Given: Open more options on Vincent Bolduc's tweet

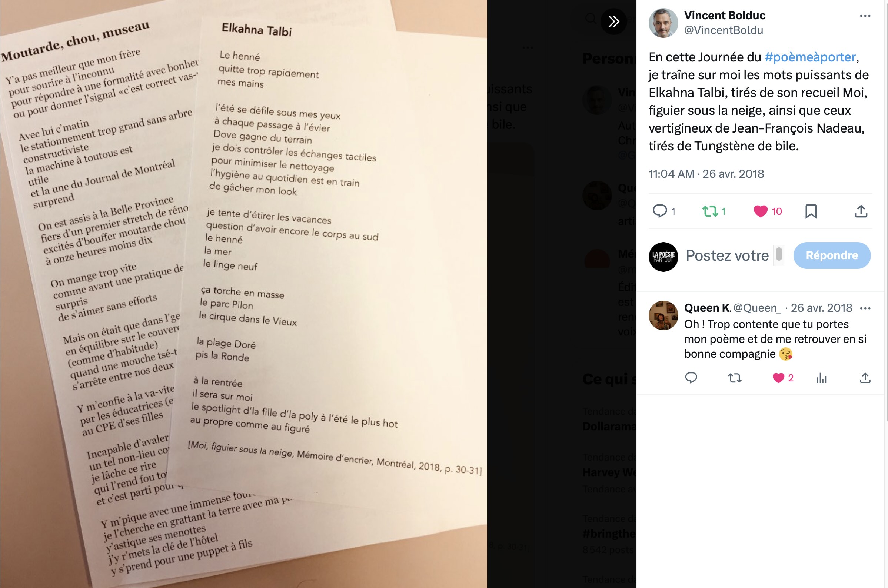Looking at the screenshot, I should 865,16.
